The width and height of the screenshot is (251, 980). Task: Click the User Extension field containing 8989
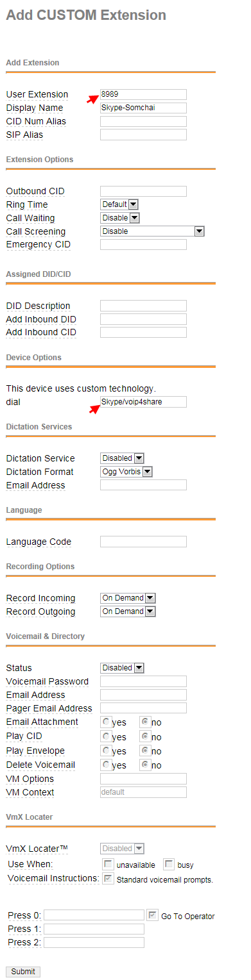point(143,94)
